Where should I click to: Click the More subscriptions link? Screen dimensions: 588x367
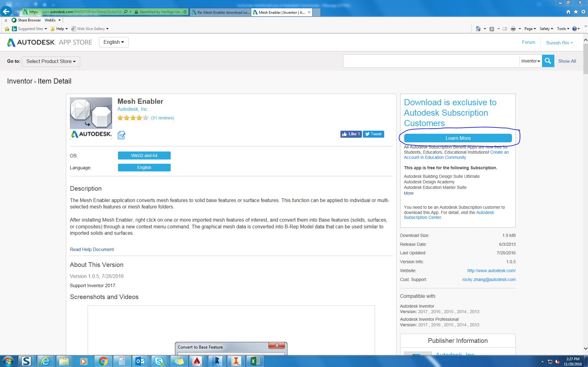point(408,193)
